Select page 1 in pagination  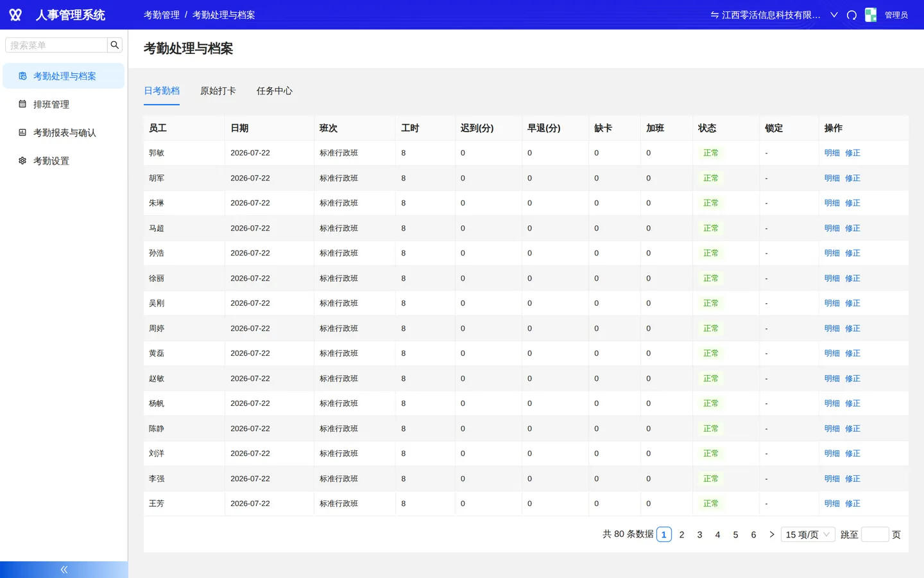(664, 534)
